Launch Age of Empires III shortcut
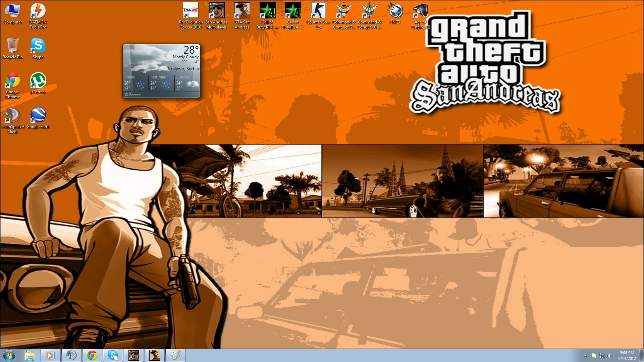This screenshot has width=644, height=362. click(420, 11)
